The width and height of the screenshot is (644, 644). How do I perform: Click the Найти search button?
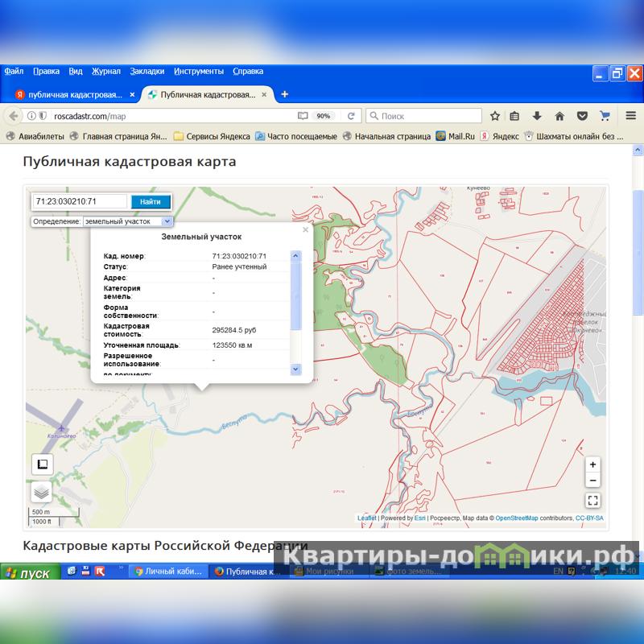(x=151, y=202)
